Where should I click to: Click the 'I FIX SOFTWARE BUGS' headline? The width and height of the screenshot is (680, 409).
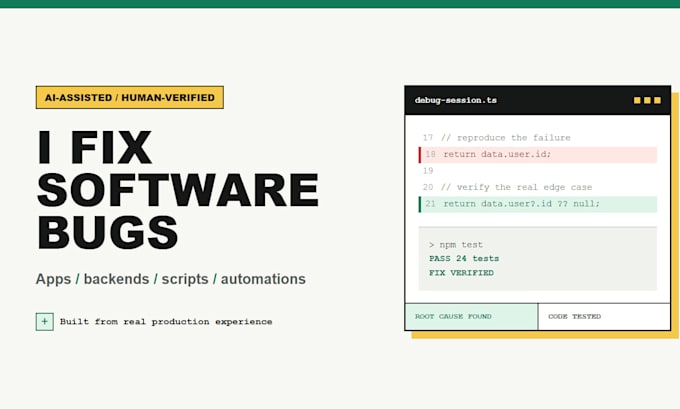(x=178, y=190)
